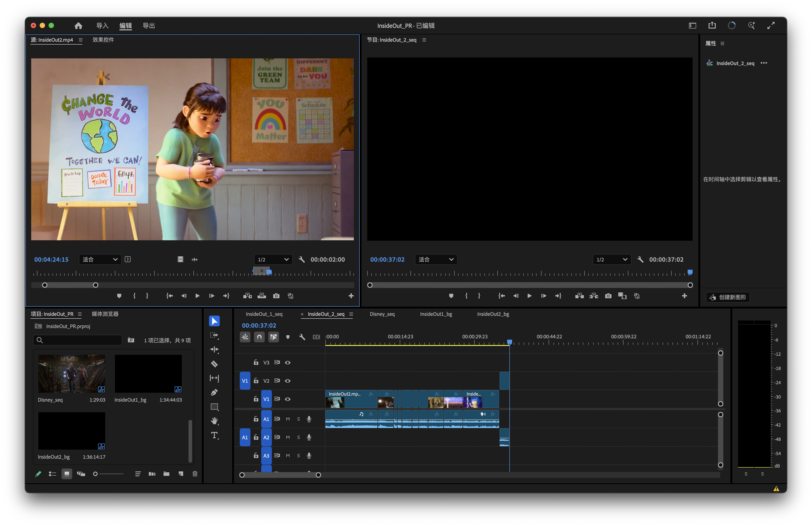This screenshot has width=812, height=526.
Task: Open Source monitor resolution dropdown 1/2
Action: [x=273, y=259]
